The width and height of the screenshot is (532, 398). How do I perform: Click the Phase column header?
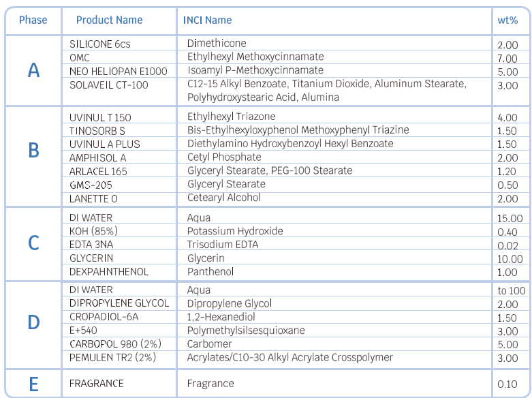click(33, 20)
